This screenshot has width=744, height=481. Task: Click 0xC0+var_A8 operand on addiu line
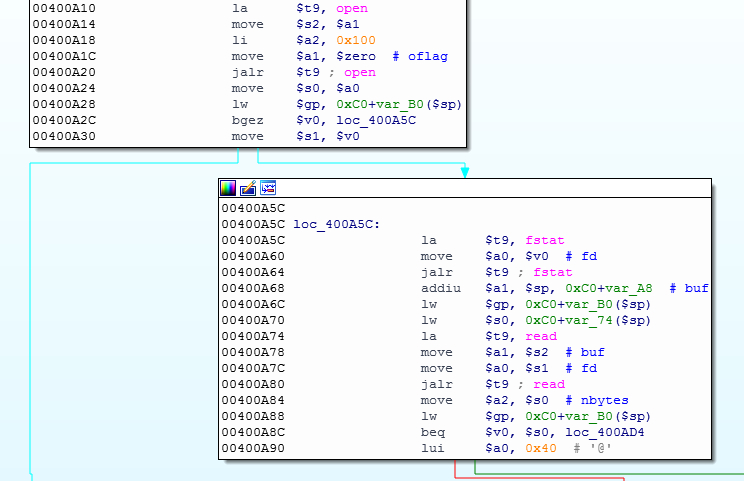click(x=609, y=288)
